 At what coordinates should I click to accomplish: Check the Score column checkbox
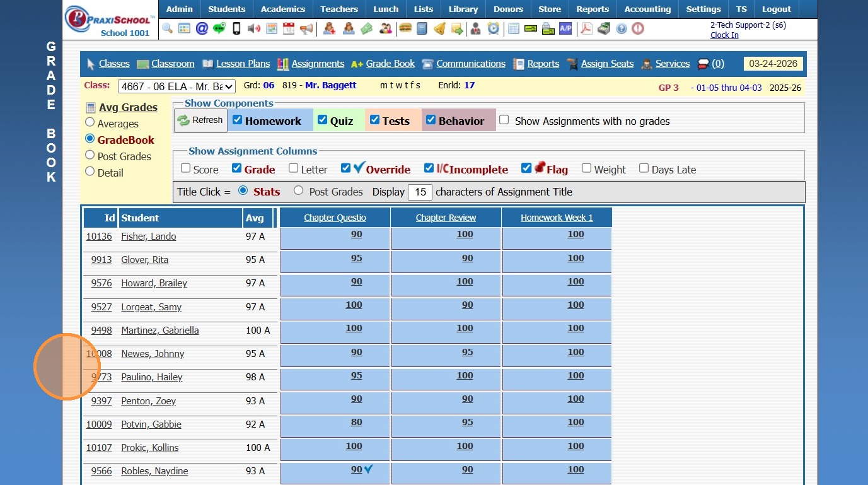[x=185, y=168]
